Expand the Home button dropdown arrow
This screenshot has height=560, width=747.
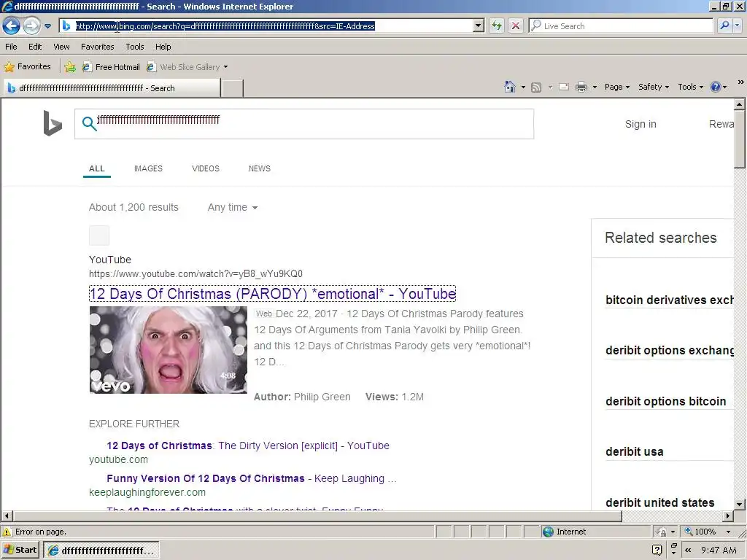523,87
